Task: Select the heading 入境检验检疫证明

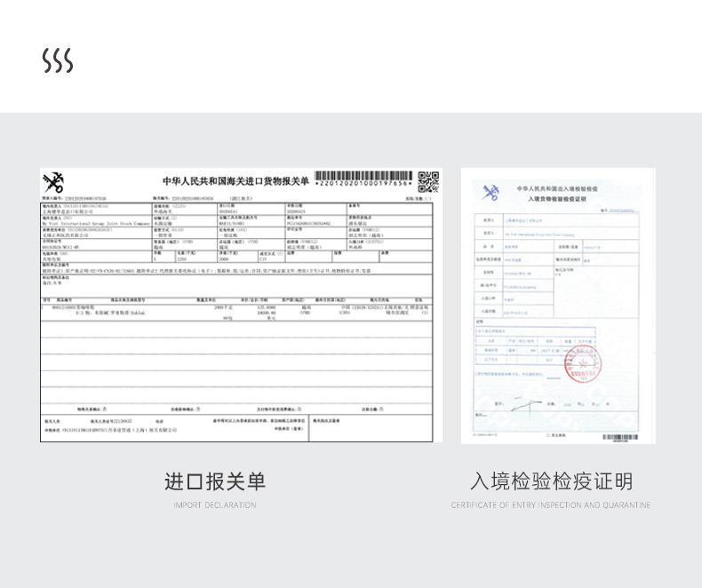Action: point(551,481)
